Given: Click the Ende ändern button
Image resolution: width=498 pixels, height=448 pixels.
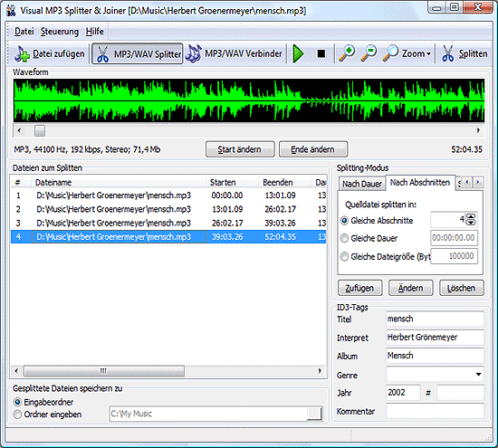Looking at the screenshot, I should point(313,149).
